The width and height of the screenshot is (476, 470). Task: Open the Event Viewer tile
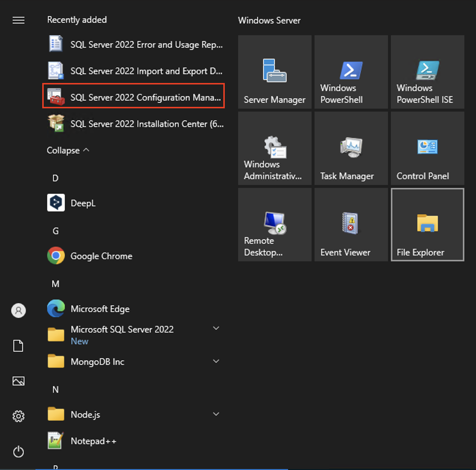351,225
